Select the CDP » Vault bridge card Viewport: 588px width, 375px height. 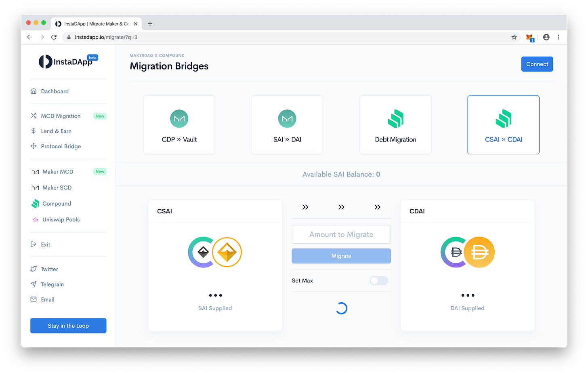click(179, 125)
